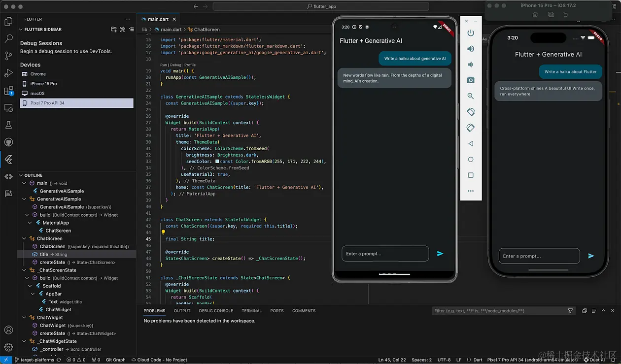Image resolution: width=621 pixels, height=364 pixels.
Task: Click the Run code lens above main
Action: [164, 65]
